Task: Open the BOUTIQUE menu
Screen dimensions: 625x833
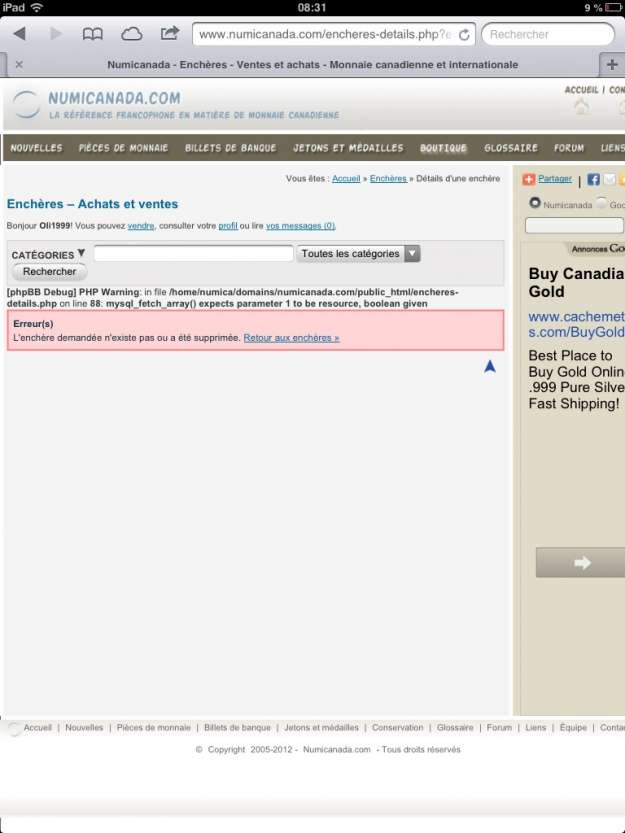Action: (x=443, y=148)
